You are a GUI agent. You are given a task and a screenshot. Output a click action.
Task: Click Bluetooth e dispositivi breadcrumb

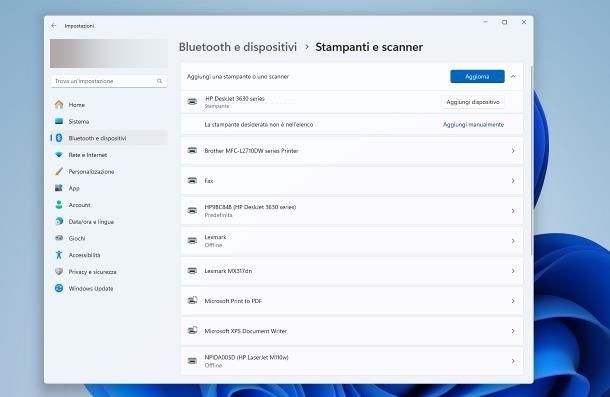[238, 47]
